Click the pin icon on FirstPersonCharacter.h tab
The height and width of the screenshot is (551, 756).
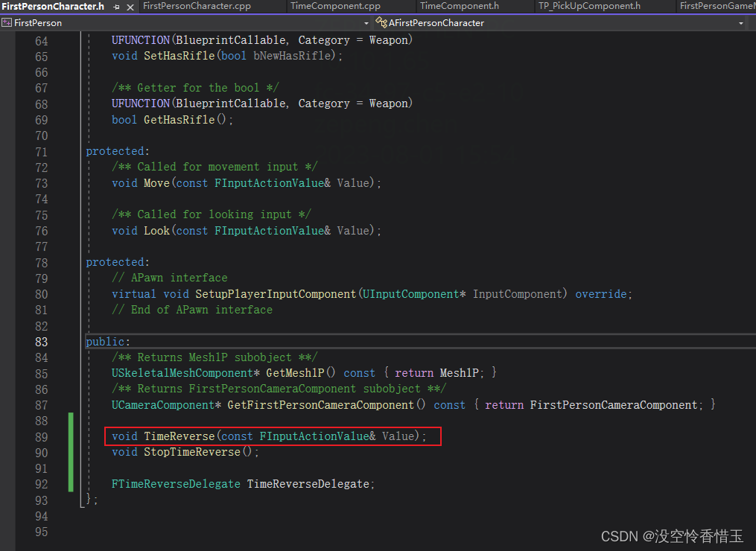tap(115, 6)
